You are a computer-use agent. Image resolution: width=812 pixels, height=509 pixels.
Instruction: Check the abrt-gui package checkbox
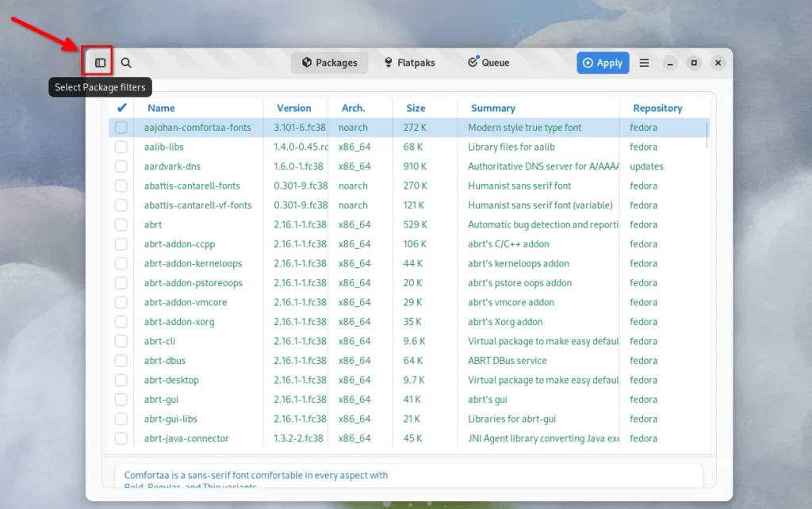click(x=121, y=400)
